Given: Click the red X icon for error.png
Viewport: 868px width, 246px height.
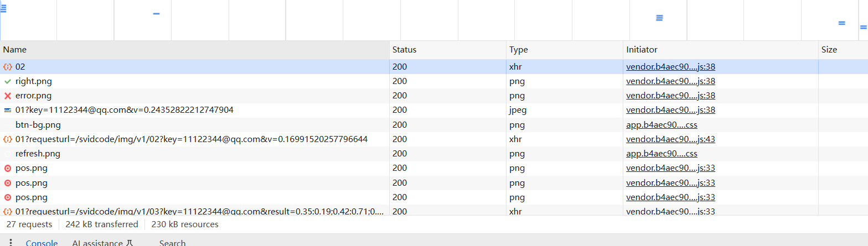Looking at the screenshot, I should point(8,96).
